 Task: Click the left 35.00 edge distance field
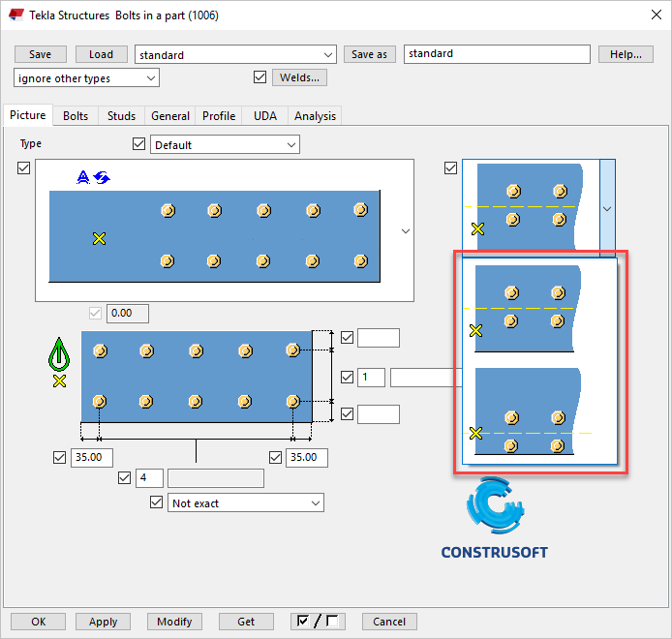click(x=92, y=458)
